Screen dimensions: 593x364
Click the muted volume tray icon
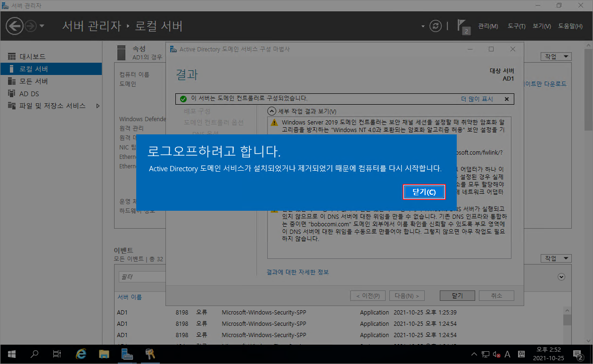click(x=497, y=354)
